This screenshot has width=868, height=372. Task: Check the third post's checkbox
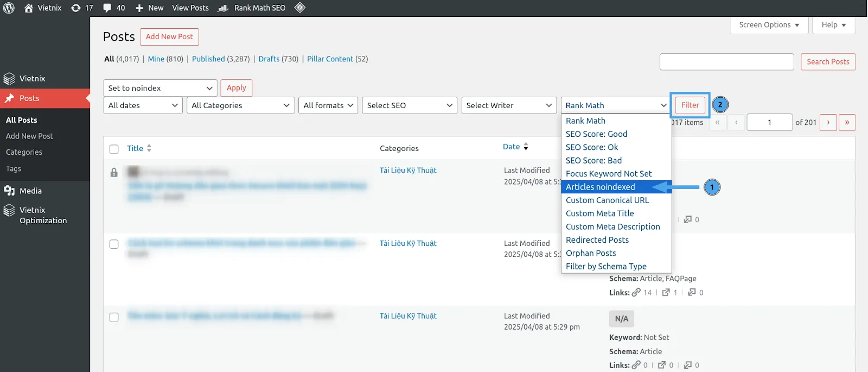(114, 317)
